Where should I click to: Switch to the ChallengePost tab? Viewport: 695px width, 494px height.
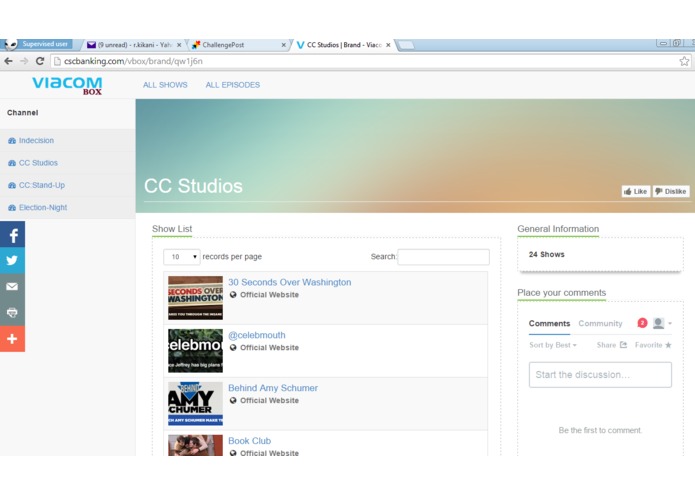click(237, 45)
